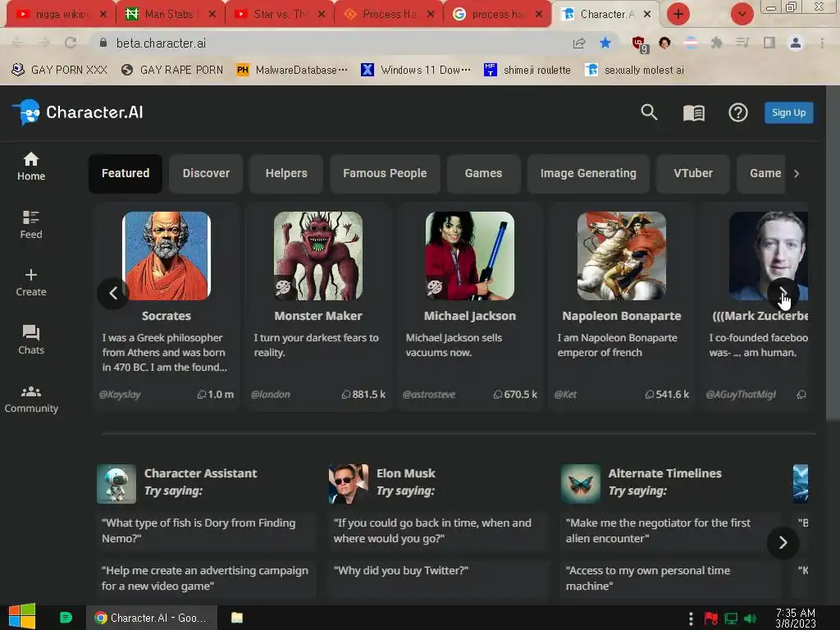Click the browser forward arrow
This screenshot has height=630, width=840.
(44, 43)
